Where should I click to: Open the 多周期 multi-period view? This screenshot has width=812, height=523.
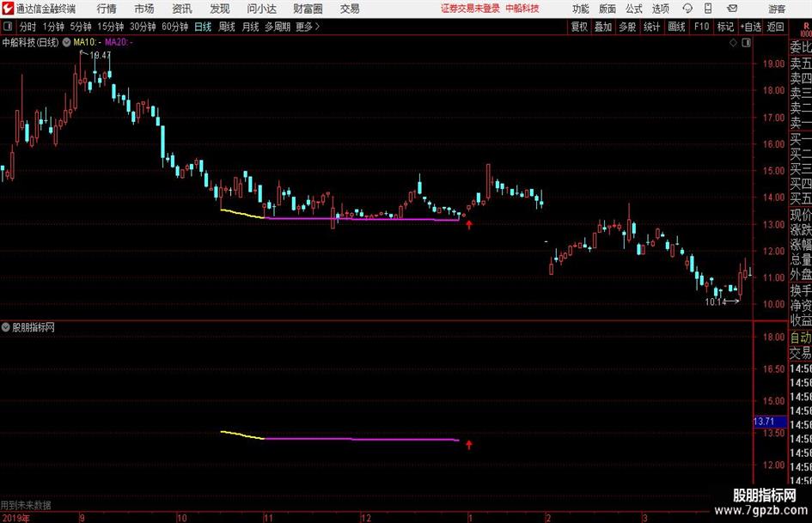tap(278, 27)
